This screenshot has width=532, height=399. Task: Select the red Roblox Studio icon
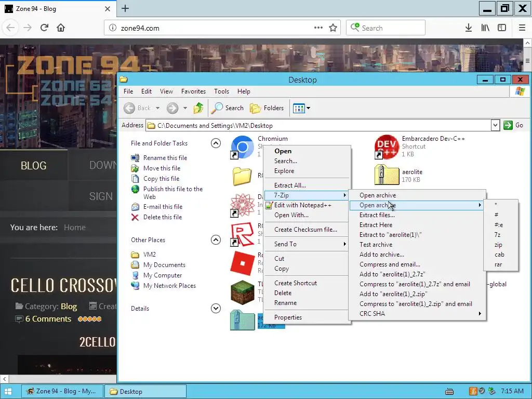click(242, 263)
